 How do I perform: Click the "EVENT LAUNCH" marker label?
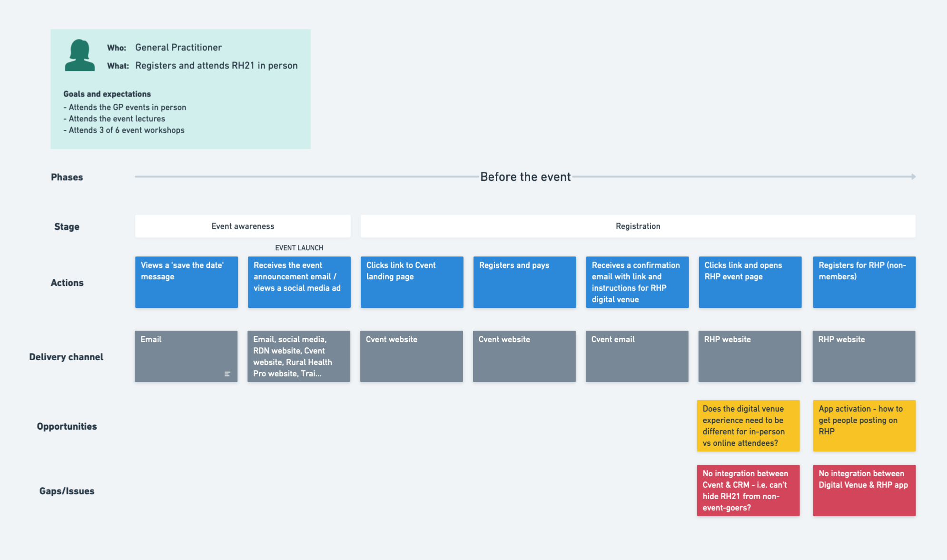click(x=299, y=248)
